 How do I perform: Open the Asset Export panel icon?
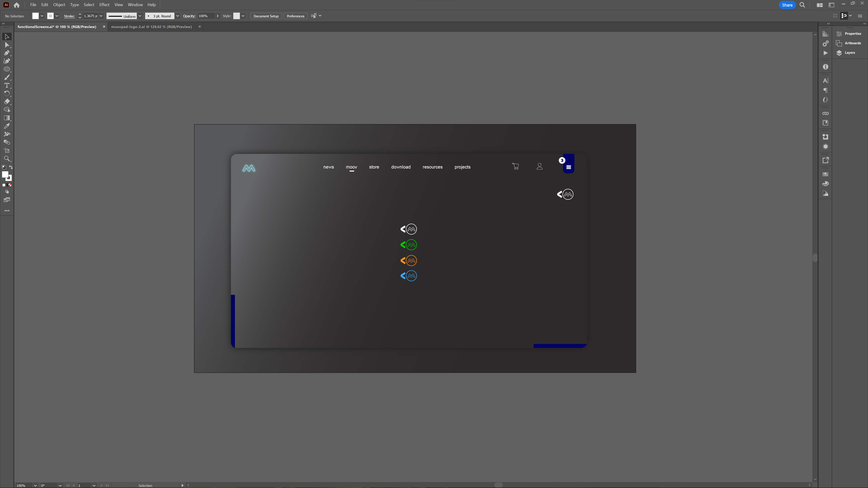(x=825, y=160)
